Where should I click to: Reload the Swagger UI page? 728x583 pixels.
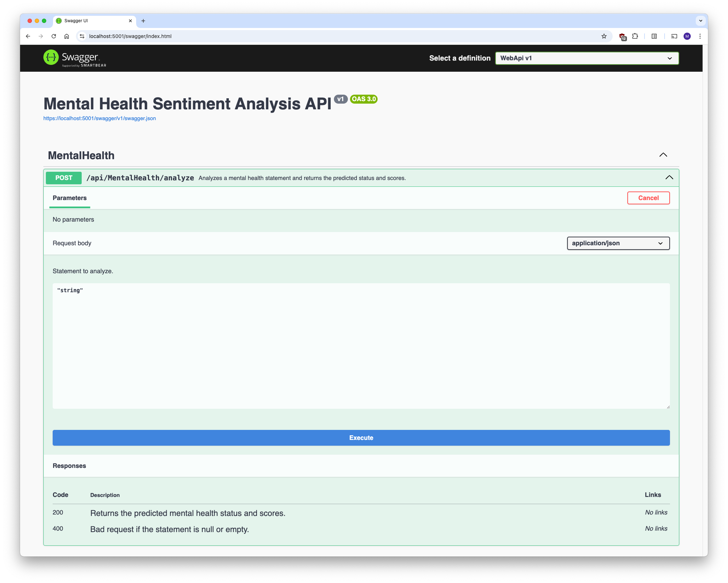[x=54, y=36]
